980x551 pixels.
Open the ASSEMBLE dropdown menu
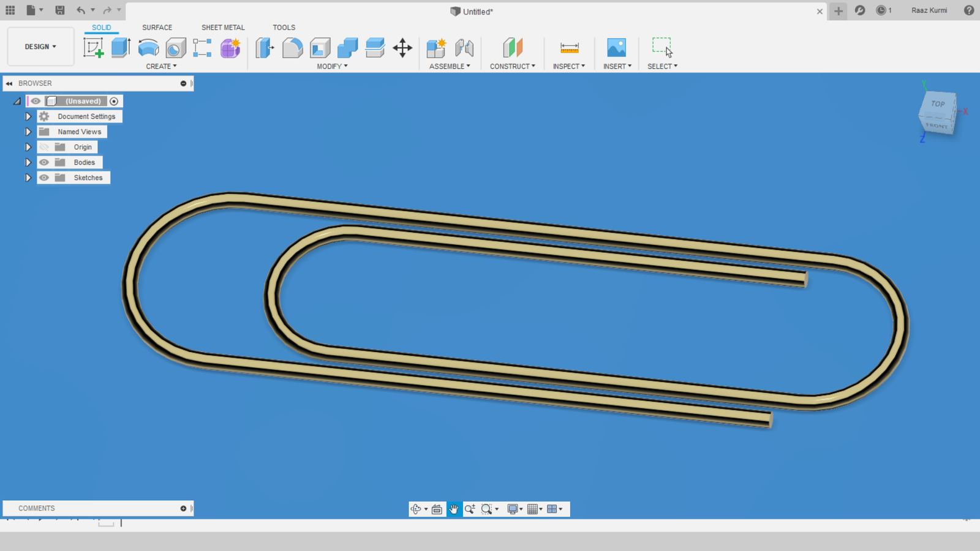[x=450, y=66]
